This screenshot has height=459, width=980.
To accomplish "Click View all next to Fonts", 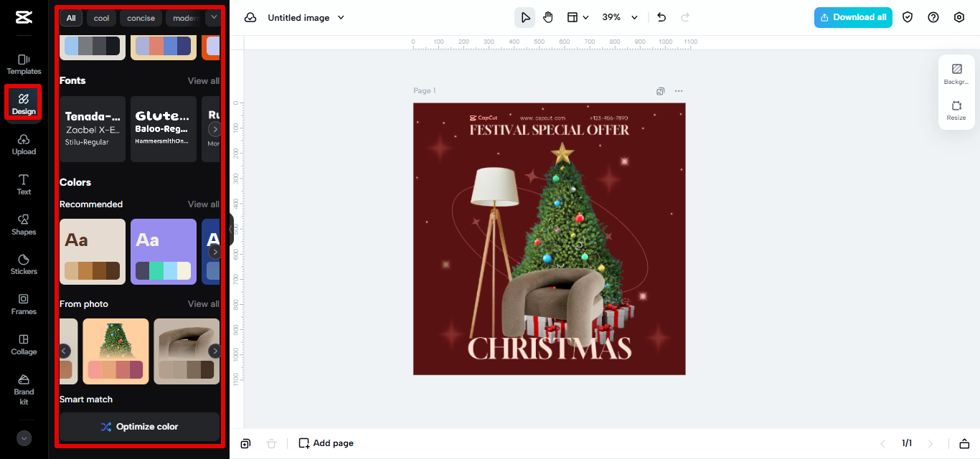I will [x=204, y=81].
